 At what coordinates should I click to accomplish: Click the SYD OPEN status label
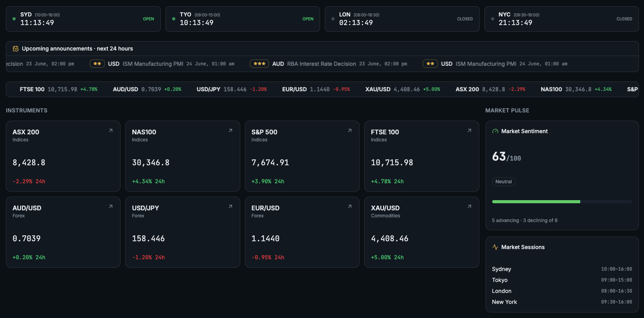click(148, 19)
